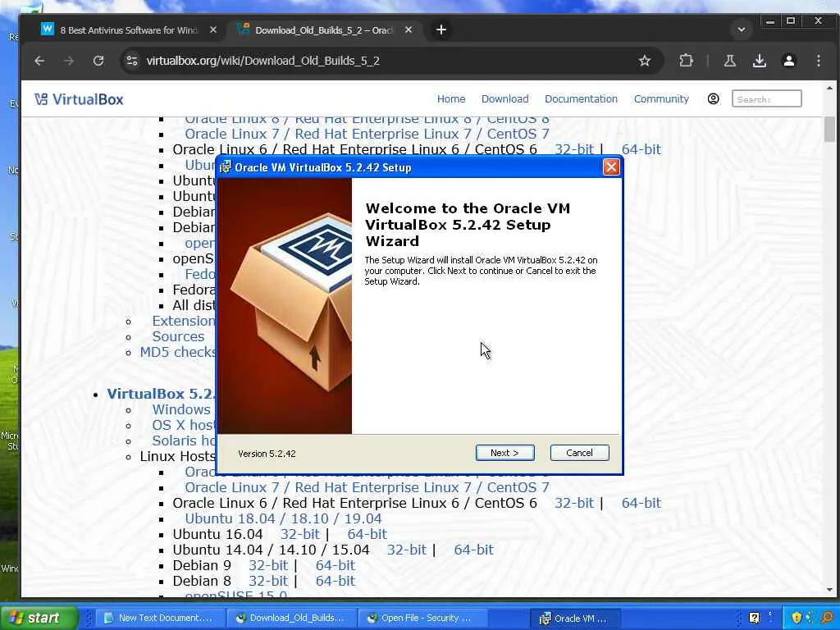Click the VirtualBox setup title bar icon

226,167
